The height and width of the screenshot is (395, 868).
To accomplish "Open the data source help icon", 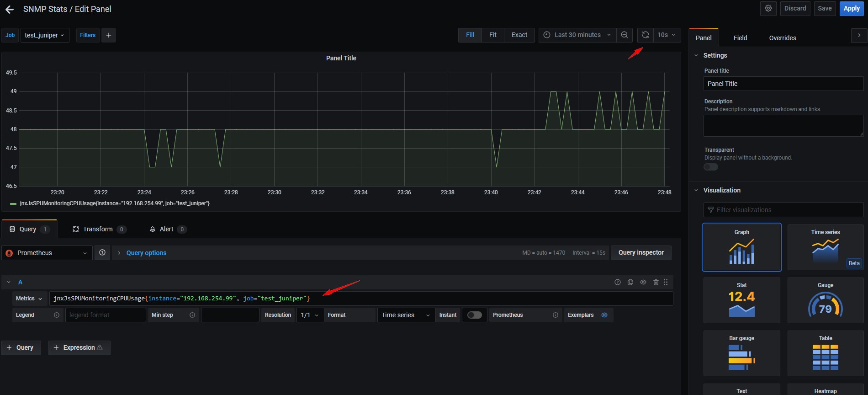I will pyautogui.click(x=102, y=253).
